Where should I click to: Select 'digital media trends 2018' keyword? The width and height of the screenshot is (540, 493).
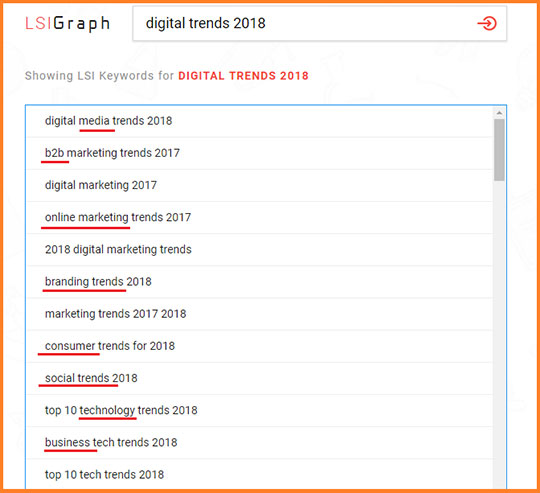coord(260,121)
